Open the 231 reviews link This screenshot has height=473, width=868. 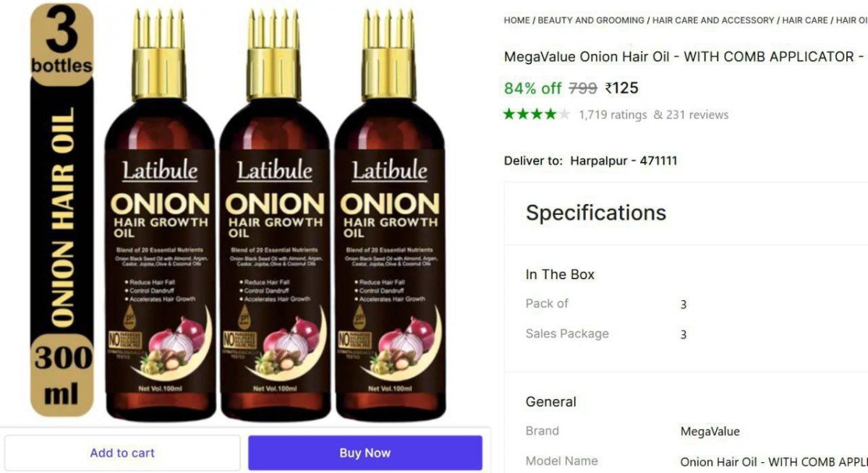(697, 115)
